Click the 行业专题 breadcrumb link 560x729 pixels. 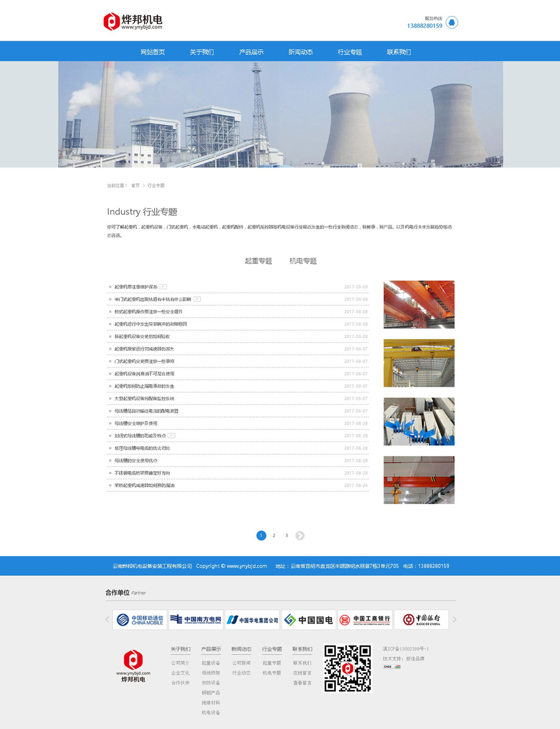[156, 186]
